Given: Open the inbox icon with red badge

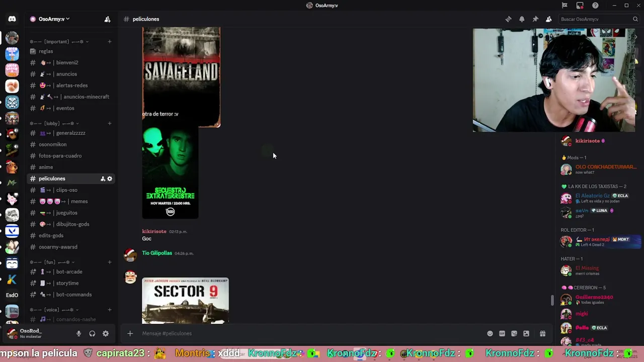Looking at the screenshot, I should click(x=580, y=6).
